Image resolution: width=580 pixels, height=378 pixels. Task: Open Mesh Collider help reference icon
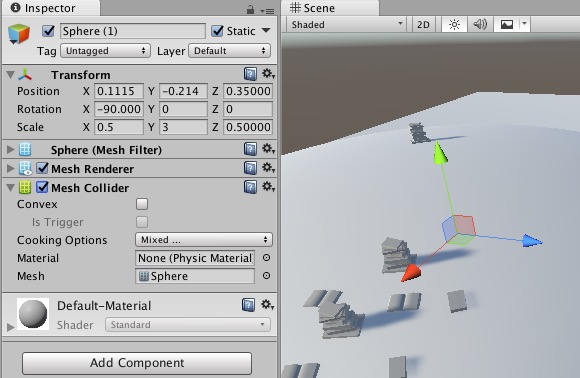pos(250,187)
